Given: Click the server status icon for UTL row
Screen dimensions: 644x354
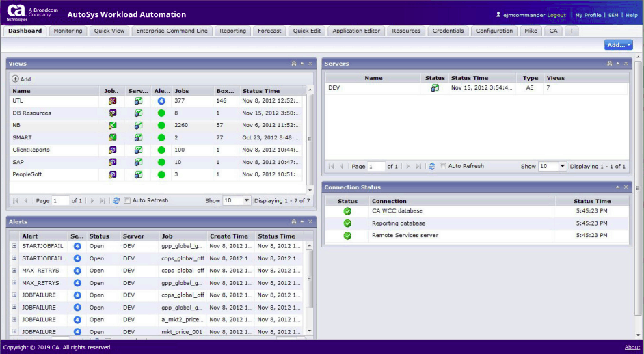Looking at the screenshot, I should tap(138, 100).
